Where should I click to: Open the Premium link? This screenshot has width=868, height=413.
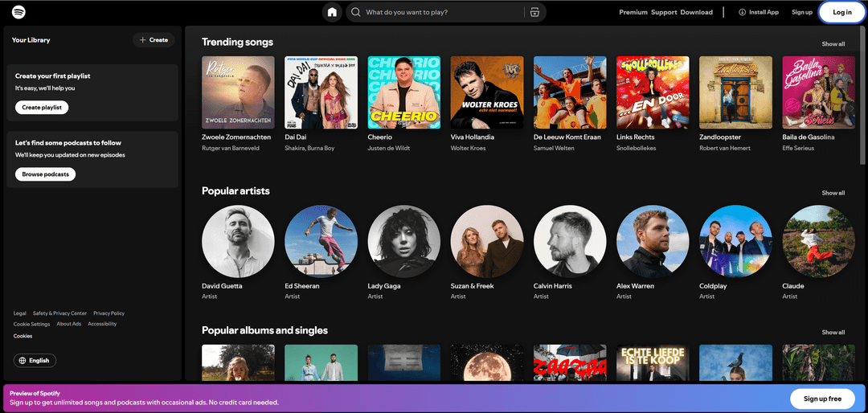[x=633, y=12]
